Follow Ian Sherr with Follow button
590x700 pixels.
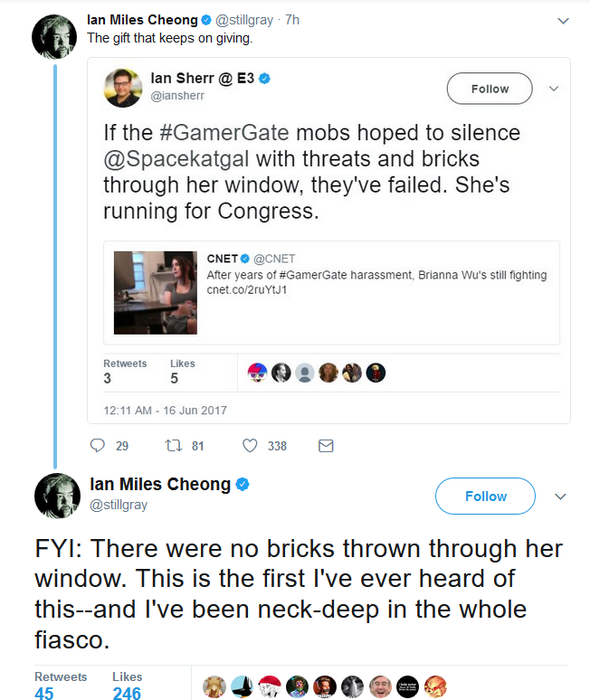point(490,89)
